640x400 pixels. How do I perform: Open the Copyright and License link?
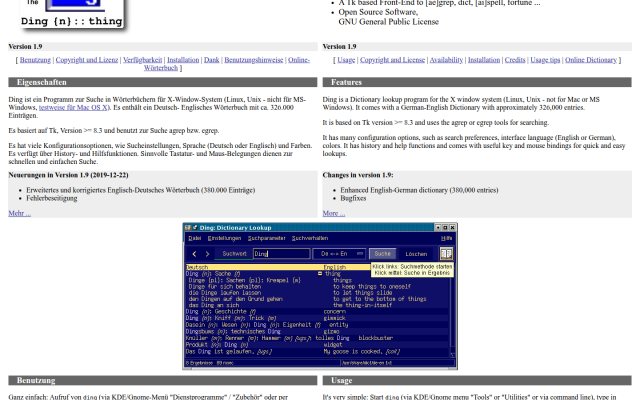tap(392, 60)
